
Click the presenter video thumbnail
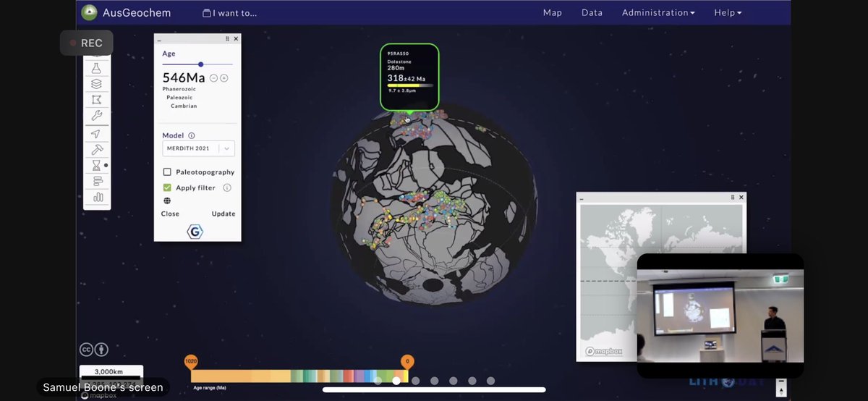click(720, 316)
